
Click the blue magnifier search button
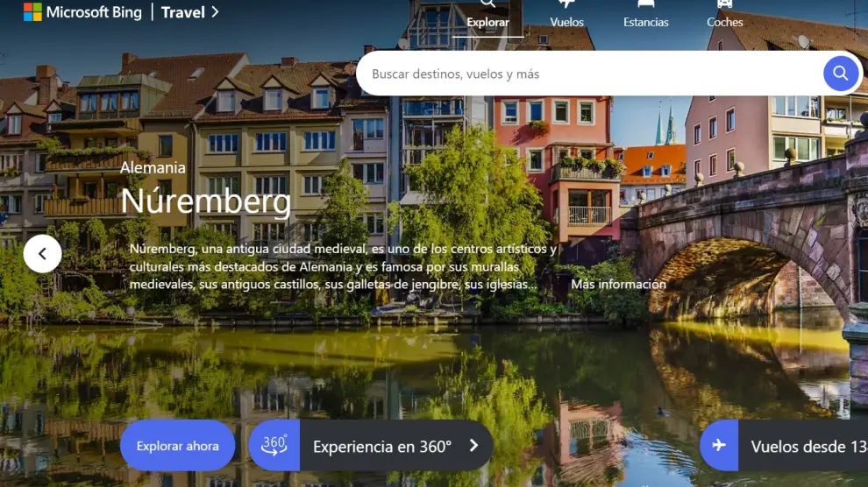pyautogui.click(x=840, y=74)
